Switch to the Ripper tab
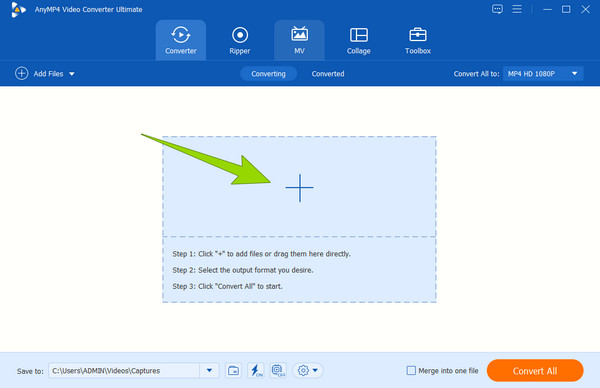 (x=240, y=40)
